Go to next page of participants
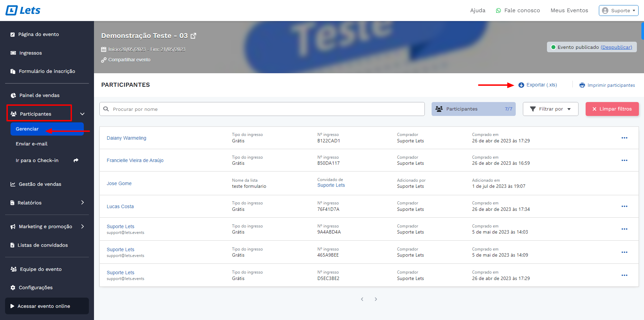The width and height of the screenshot is (644, 320). tap(376, 299)
